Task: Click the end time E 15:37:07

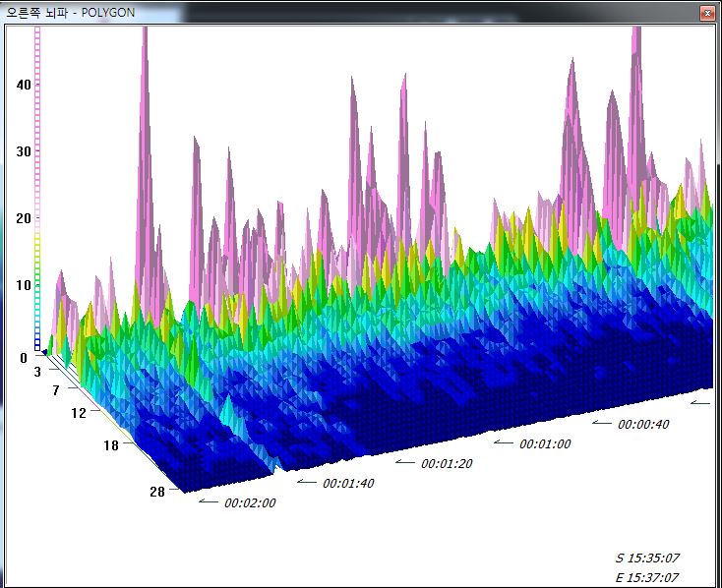Action: [646, 577]
